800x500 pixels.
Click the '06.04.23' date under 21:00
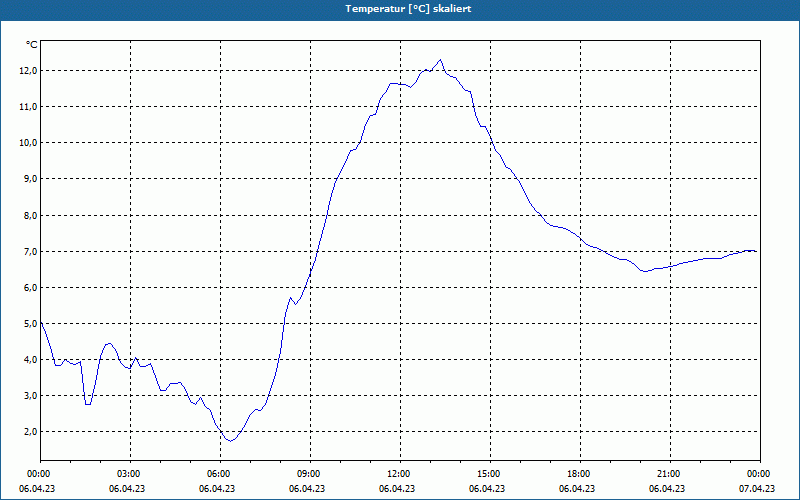pyautogui.click(x=667, y=488)
